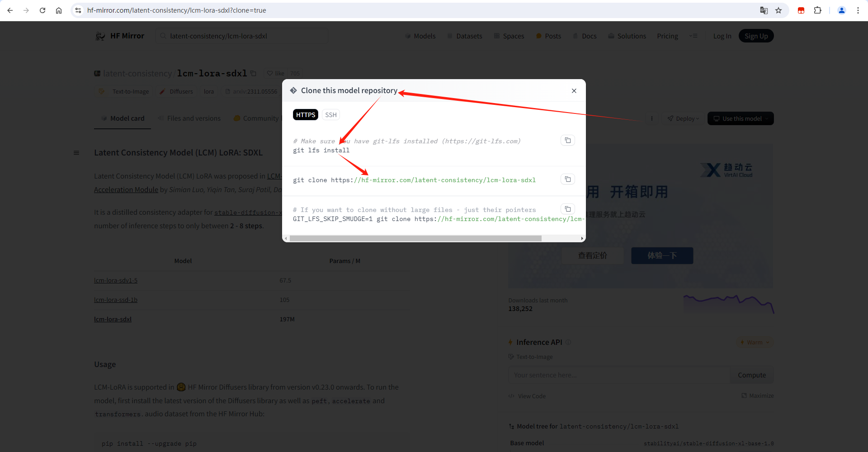Copy the git clone https command
This screenshot has width=868, height=452.
tap(568, 179)
